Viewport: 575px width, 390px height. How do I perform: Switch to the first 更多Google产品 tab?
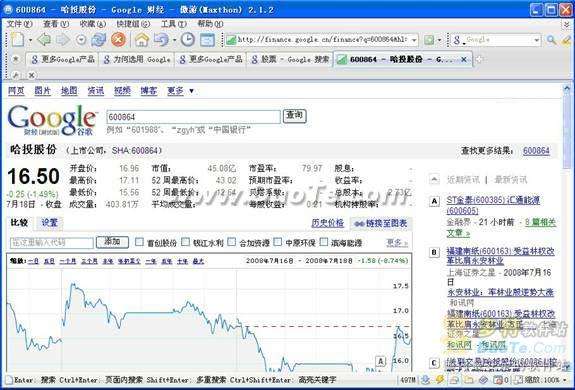(x=62, y=59)
